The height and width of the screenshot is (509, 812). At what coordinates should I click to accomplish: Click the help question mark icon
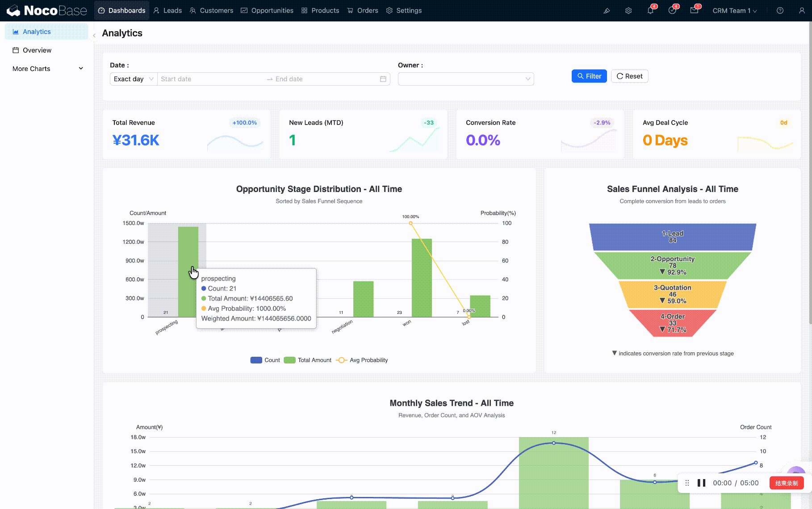[x=780, y=11]
